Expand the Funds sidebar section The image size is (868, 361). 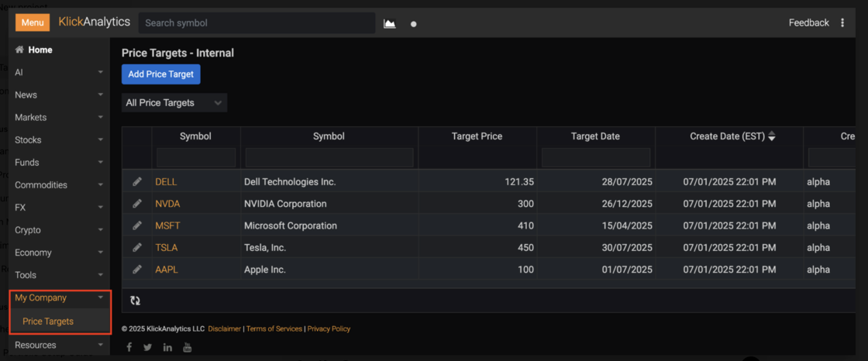pos(59,162)
